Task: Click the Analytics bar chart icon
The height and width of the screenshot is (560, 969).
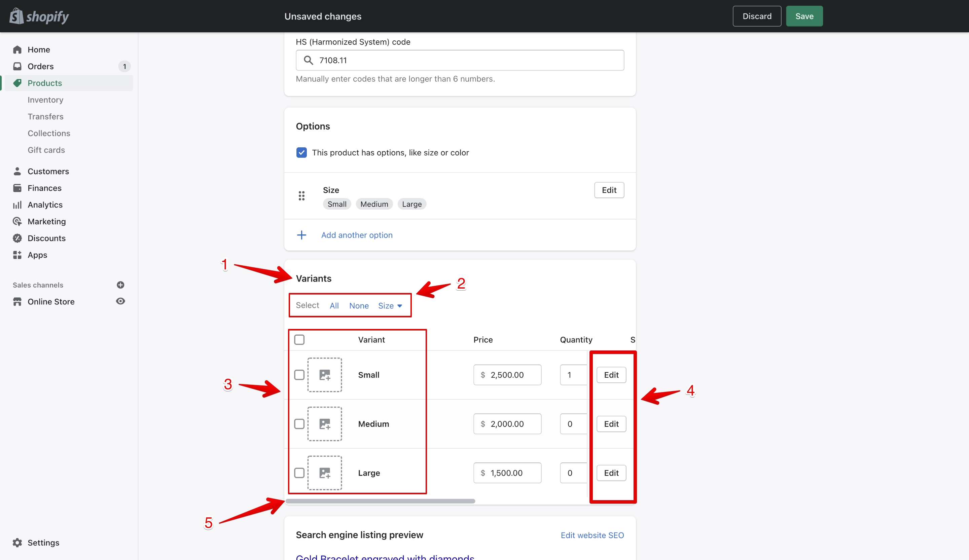Action: 17,205
